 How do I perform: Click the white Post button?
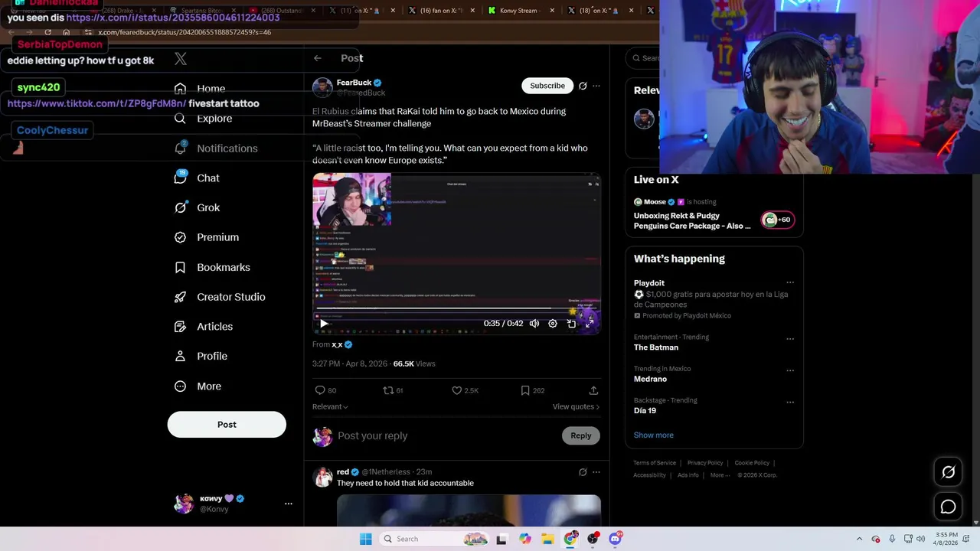click(x=227, y=425)
